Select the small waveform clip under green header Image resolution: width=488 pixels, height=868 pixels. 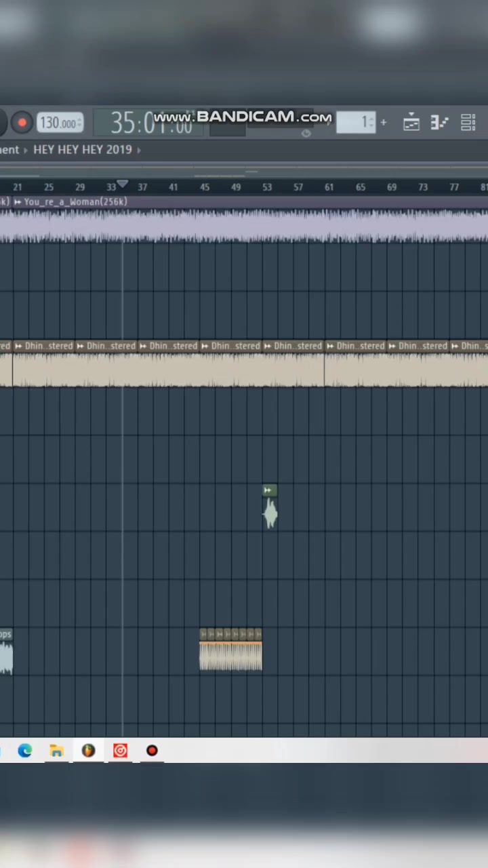pos(270,513)
